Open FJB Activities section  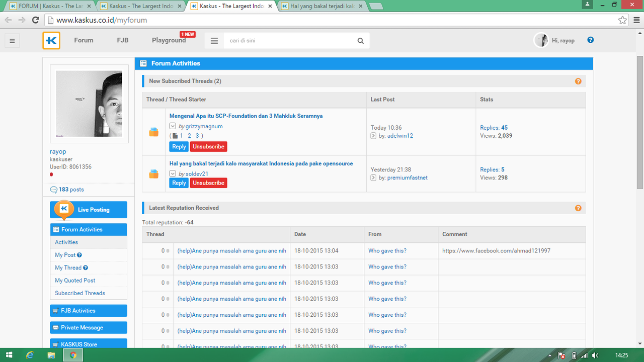[89, 311]
